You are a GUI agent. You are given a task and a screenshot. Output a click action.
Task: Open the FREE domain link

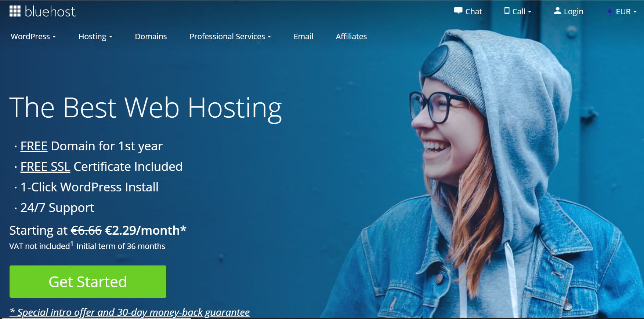click(x=34, y=146)
